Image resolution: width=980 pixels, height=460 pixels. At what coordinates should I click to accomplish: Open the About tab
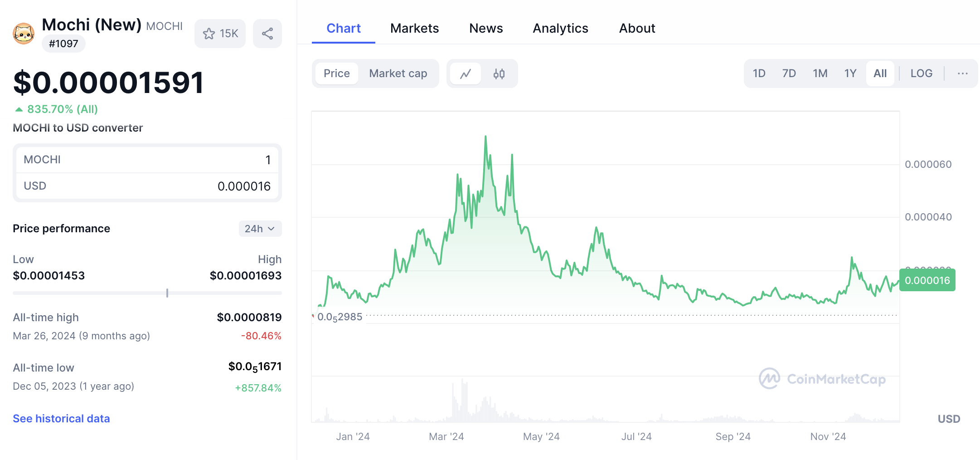[637, 28]
